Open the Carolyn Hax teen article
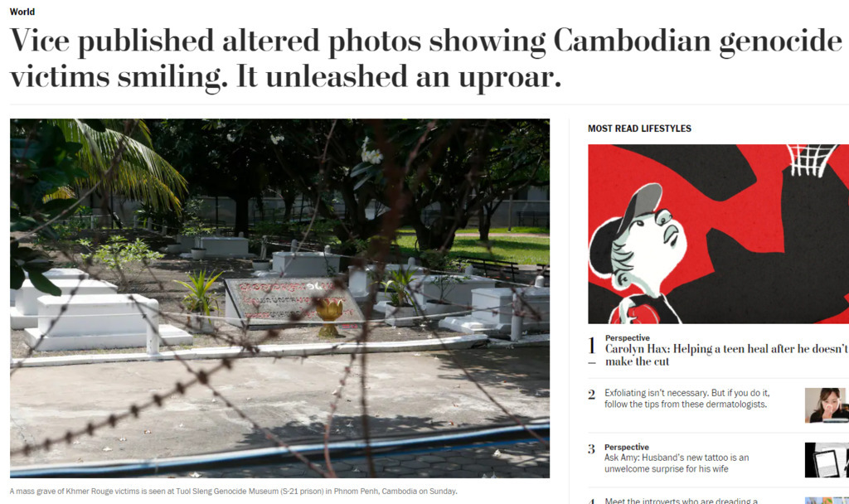849x504 pixels. (x=726, y=355)
